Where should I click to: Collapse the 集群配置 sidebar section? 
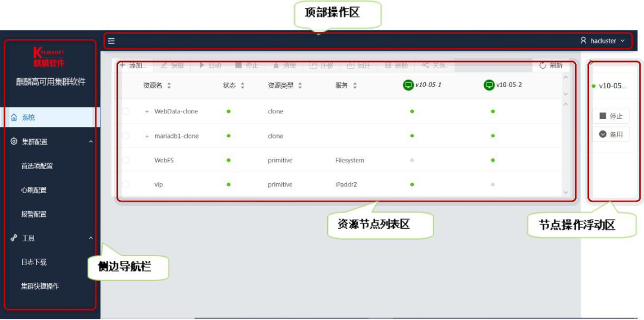91,142
